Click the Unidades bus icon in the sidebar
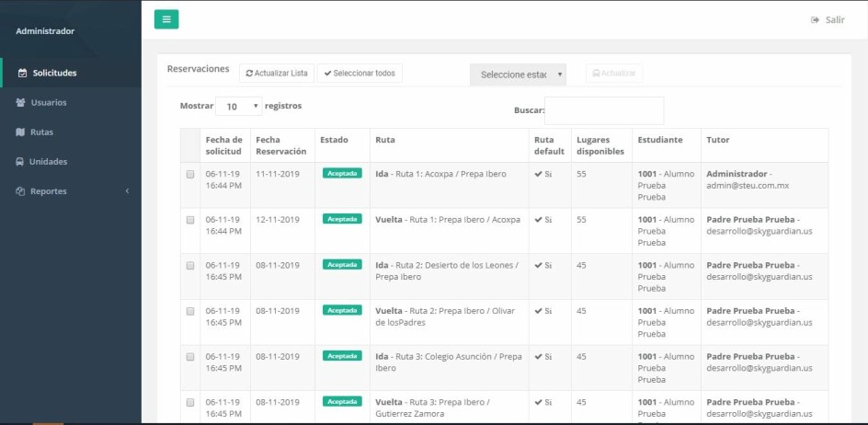Screen dimensions: 868x425 (x=19, y=162)
